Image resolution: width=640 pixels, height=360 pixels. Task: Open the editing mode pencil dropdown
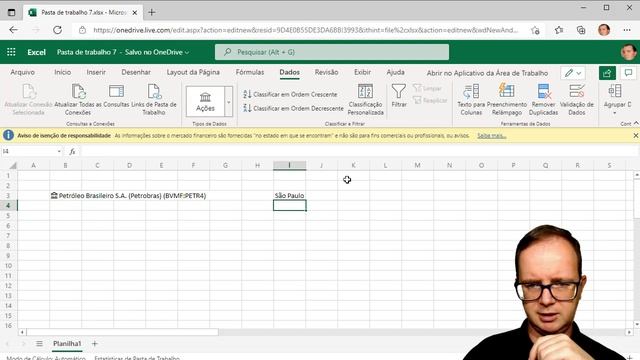click(x=573, y=73)
